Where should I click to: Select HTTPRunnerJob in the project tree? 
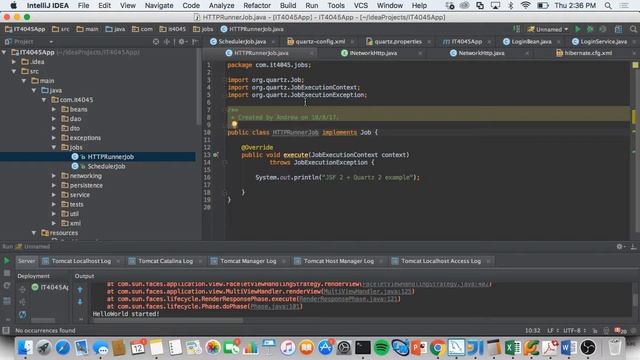click(98, 157)
